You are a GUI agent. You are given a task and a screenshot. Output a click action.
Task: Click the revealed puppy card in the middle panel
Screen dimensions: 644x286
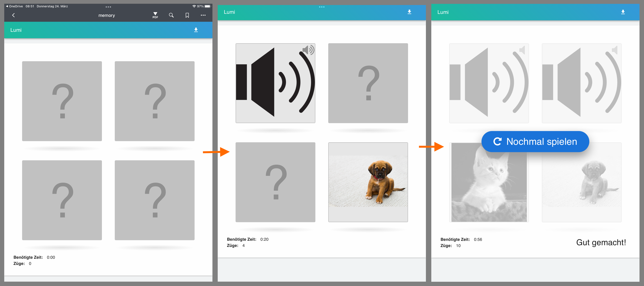368,182
